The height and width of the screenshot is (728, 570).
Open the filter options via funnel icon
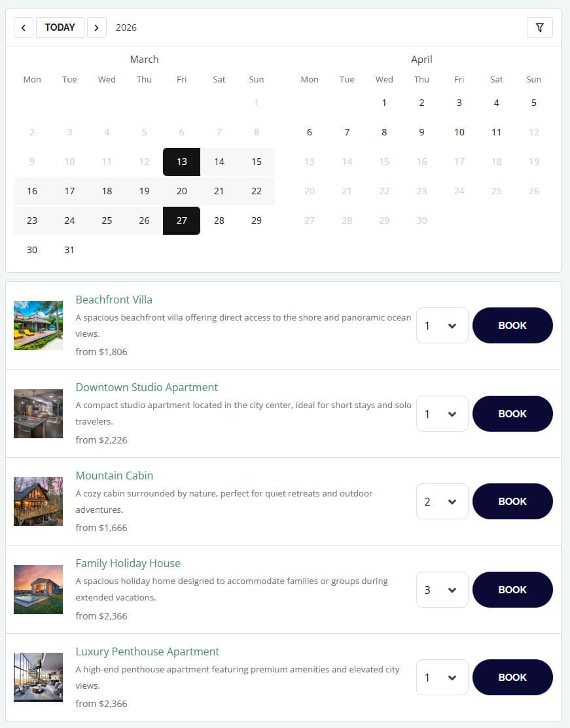(x=539, y=27)
